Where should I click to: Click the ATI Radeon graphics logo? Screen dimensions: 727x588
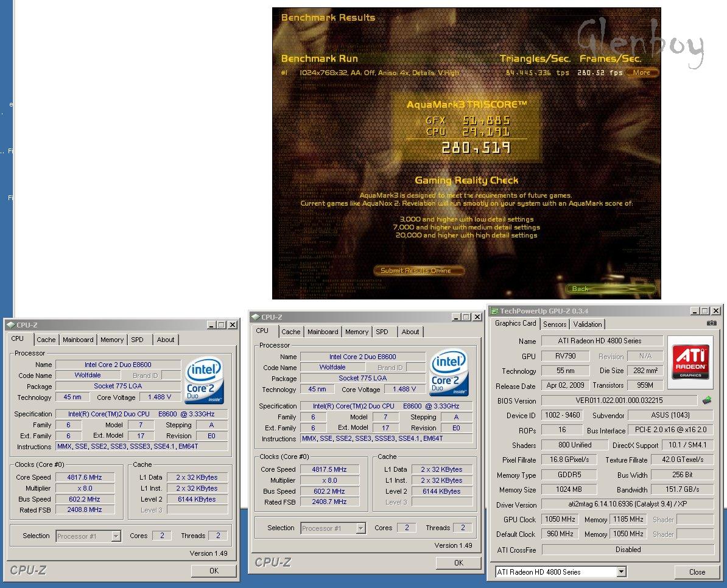[689, 362]
